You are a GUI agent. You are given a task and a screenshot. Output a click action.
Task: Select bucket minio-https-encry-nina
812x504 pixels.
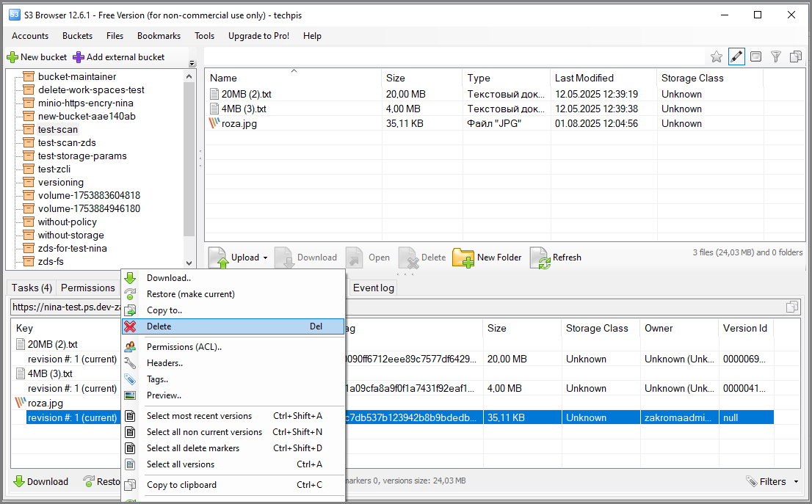[85, 103]
